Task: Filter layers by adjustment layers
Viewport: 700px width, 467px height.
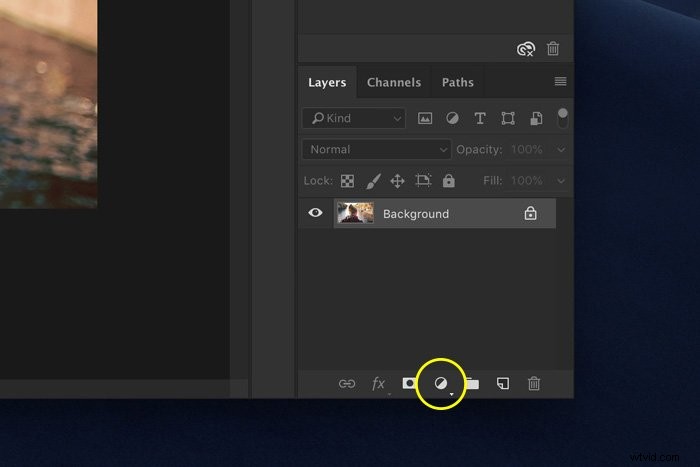Action: (452, 118)
